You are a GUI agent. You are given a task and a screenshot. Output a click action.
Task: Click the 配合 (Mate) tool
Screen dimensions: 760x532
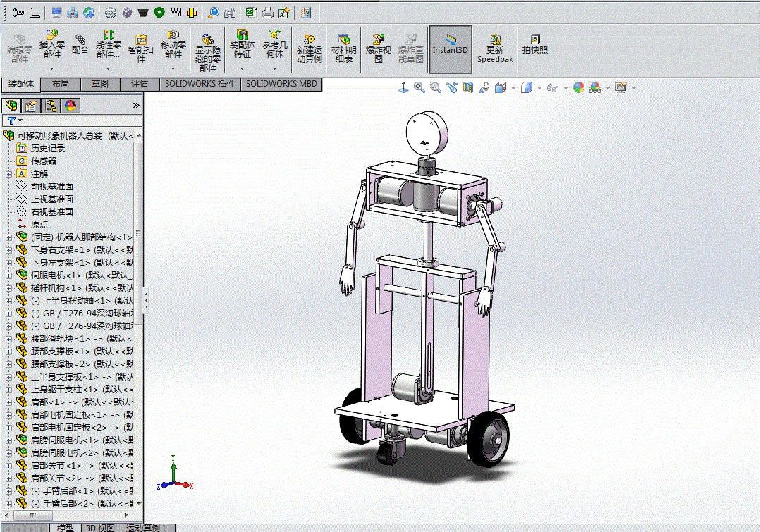(80, 44)
